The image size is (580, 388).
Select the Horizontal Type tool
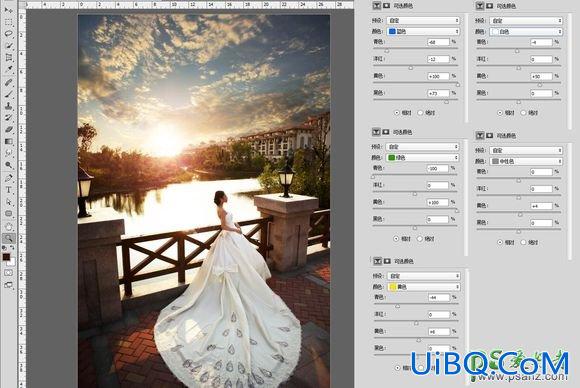[x=8, y=190]
